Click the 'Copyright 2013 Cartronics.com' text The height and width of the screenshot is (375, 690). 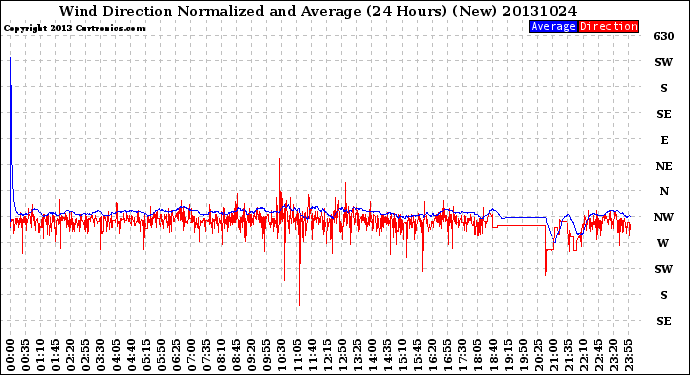pos(74,28)
